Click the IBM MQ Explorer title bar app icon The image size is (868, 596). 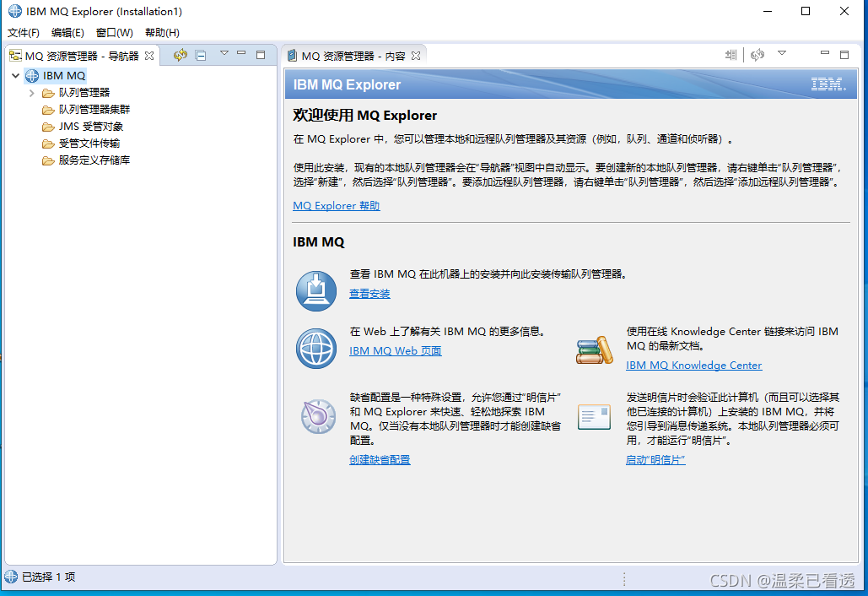(15, 11)
